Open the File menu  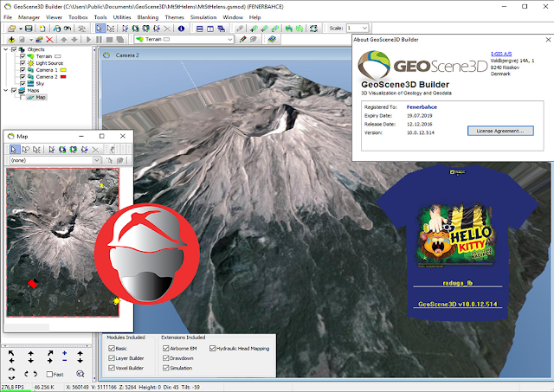click(8, 17)
